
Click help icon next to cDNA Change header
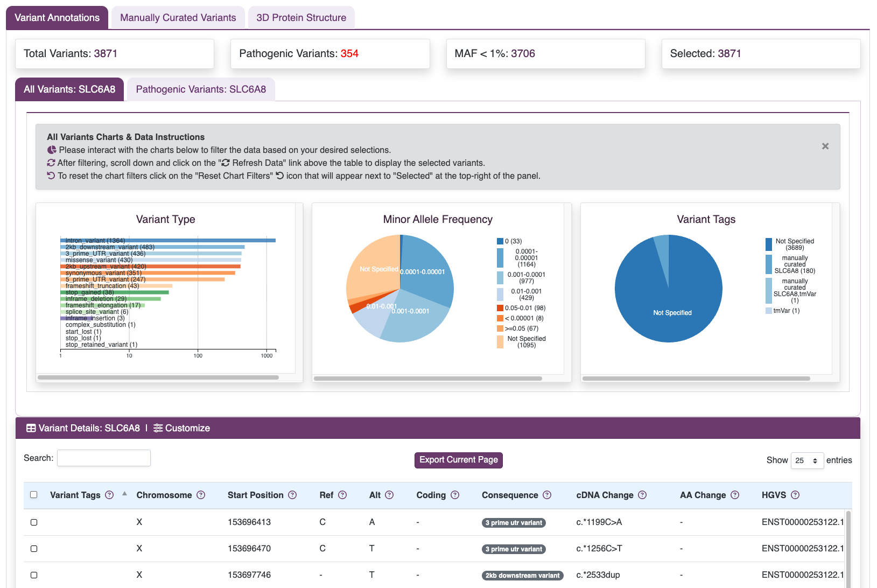click(x=642, y=495)
